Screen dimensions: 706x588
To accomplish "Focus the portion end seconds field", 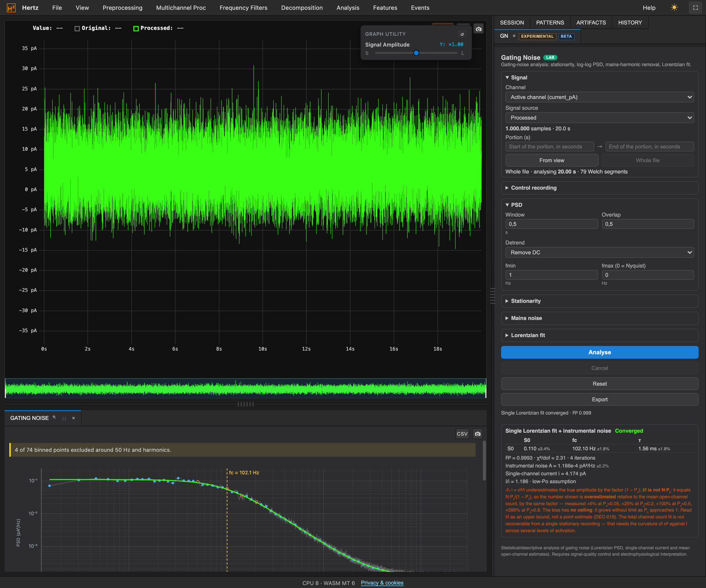I will click(x=650, y=147).
